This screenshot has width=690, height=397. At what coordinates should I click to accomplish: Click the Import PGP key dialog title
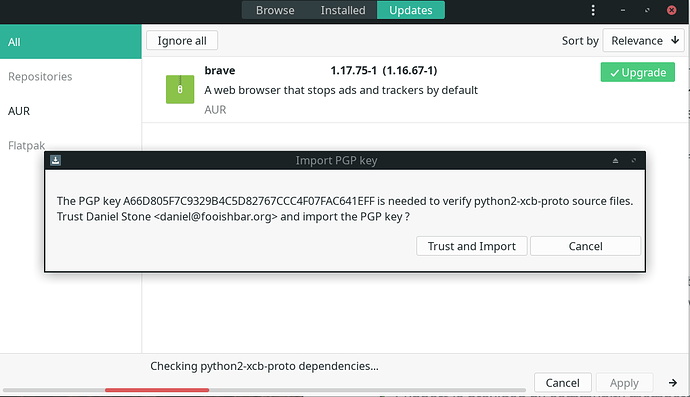(x=336, y=161)
